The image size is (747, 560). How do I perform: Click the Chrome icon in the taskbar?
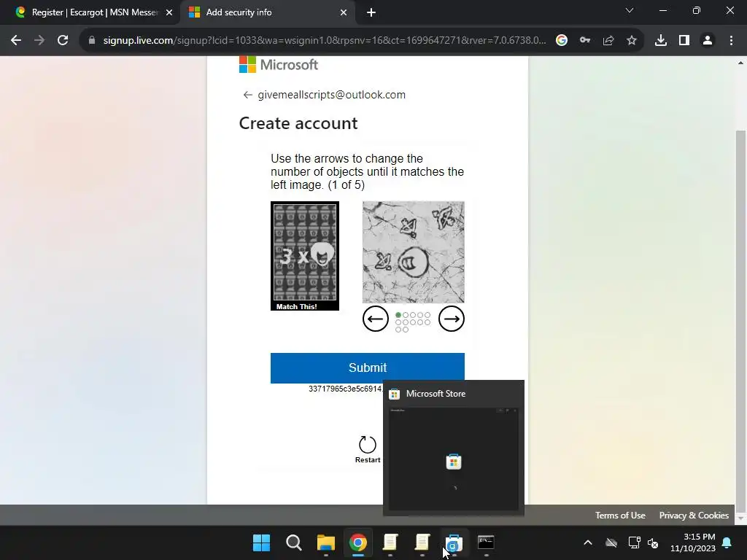(x=357, y=542)
